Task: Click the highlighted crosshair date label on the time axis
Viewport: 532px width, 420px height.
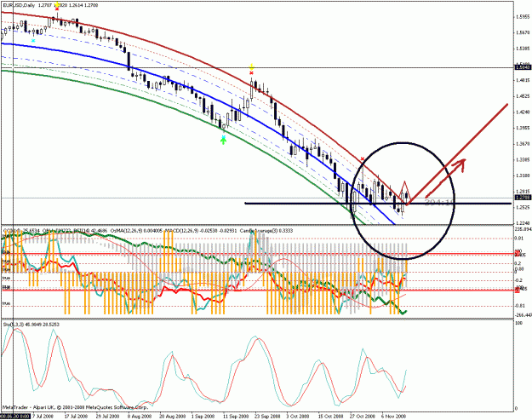Action: (x=15, y=417)
